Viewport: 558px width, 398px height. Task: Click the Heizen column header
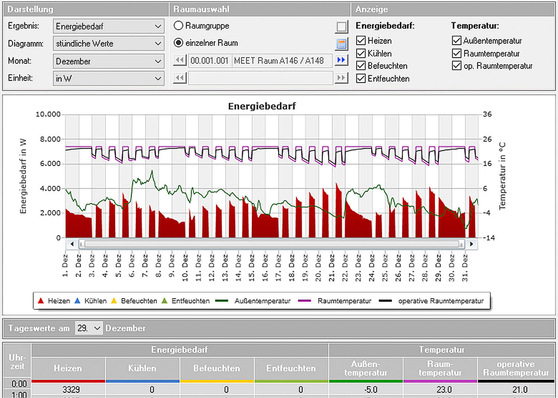coord(68,368)
